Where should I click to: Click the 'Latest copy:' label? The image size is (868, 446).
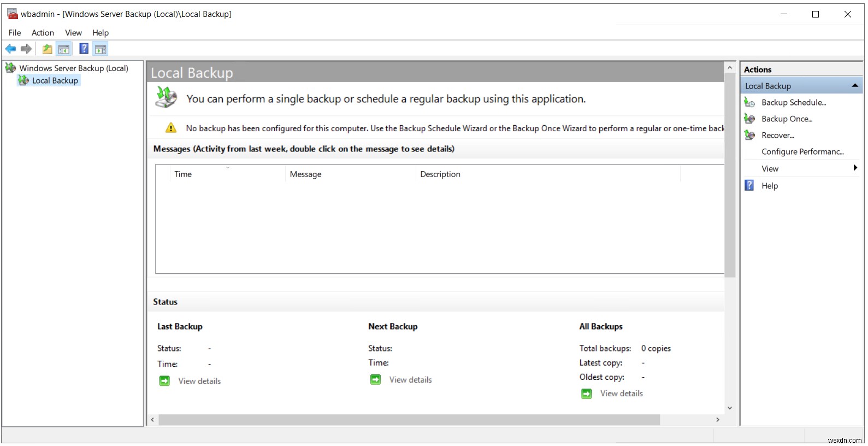[x=601, y=363]
